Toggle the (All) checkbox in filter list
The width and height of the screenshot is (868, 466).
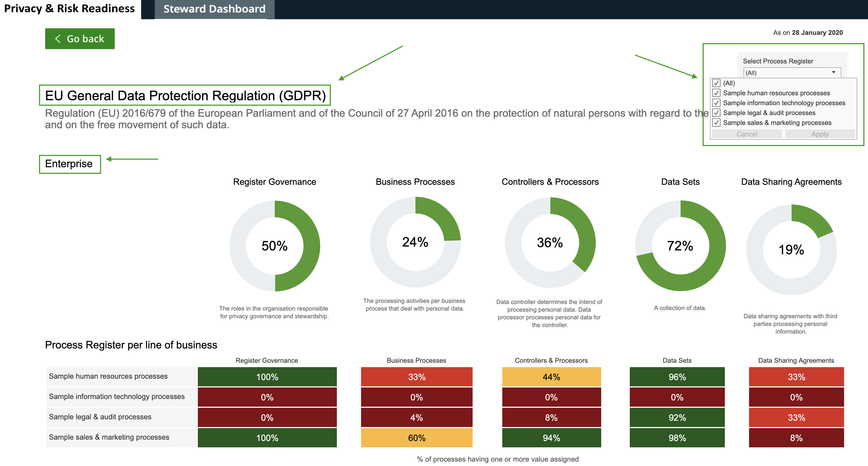tap(716, 83)
